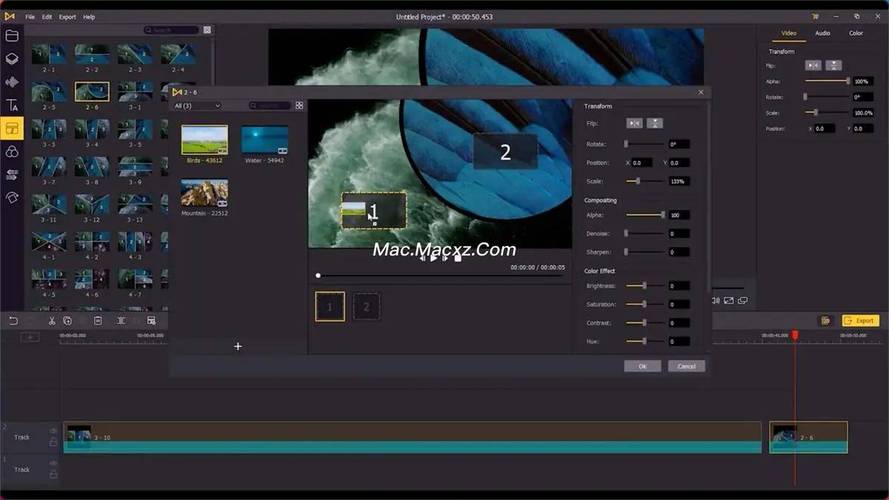This screenshot has height=500, width=889.
Task: Click the split-screen edit icon in timeline toolbar
Action: [x=151, y=321]
